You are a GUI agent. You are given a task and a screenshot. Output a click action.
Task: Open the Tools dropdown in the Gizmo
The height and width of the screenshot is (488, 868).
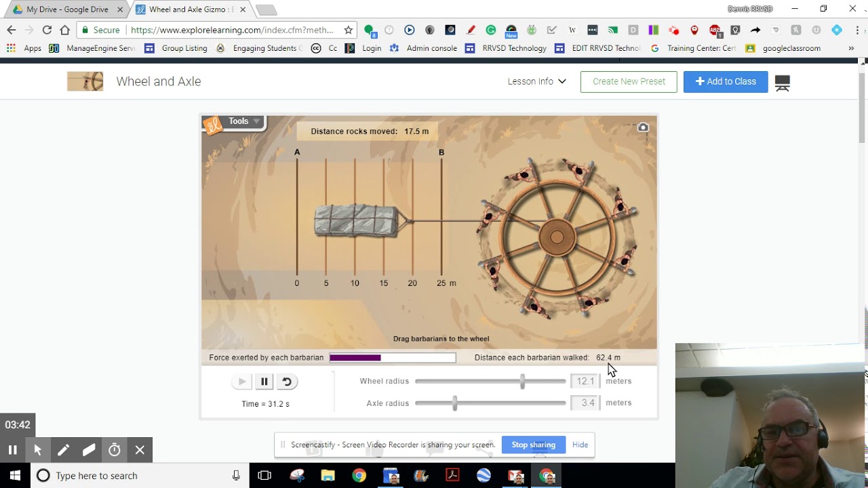point(243,121)
